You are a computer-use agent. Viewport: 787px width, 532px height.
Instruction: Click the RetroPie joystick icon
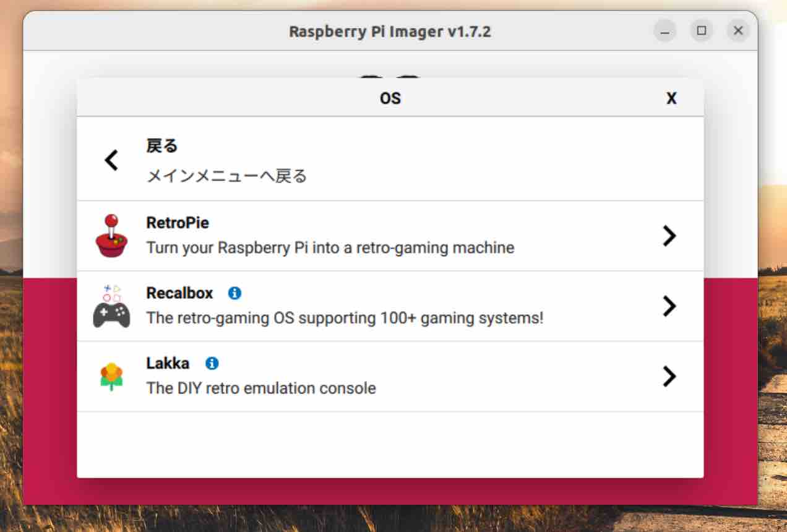[x=111, y=235]
